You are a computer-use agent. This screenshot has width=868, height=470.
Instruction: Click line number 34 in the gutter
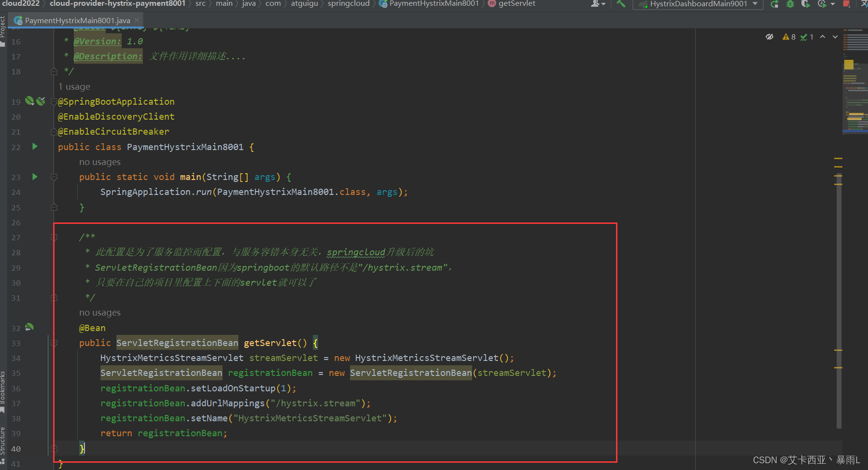pyautogui.click(x=16, y=359)
